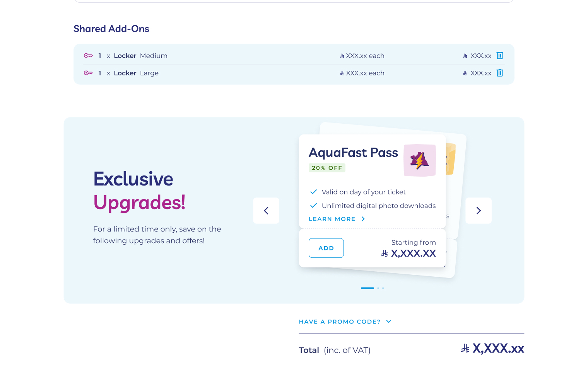Delete the Locker Medium add-on
The height and width of the screenshot is (371, 588).
(x=500, y=56)
